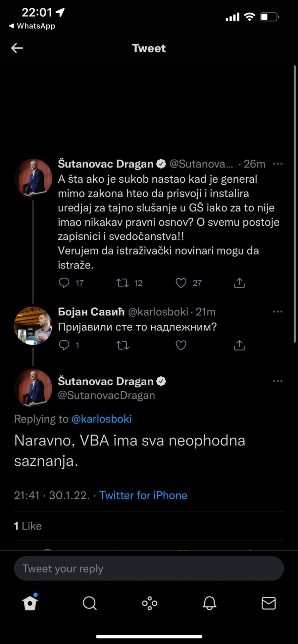298x644 pixels.
Task: Open the Home feed icon
Action: (x=30, y=603)
